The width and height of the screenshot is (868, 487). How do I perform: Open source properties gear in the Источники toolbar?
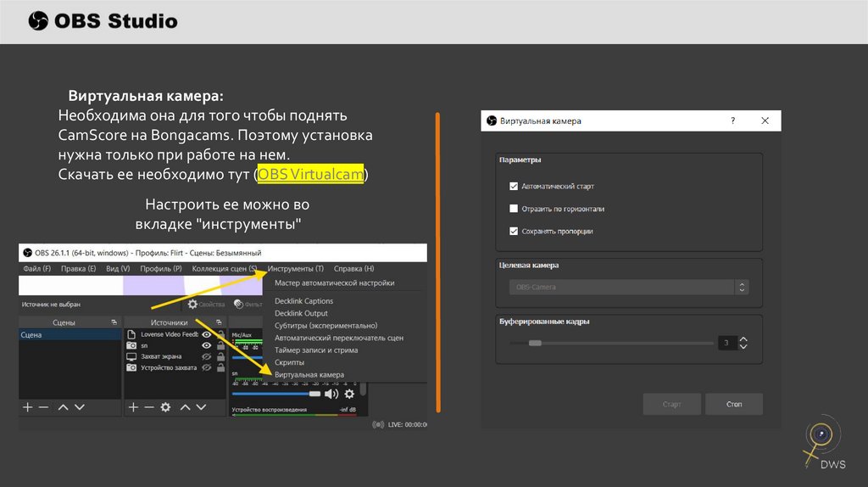click(165, 407)
